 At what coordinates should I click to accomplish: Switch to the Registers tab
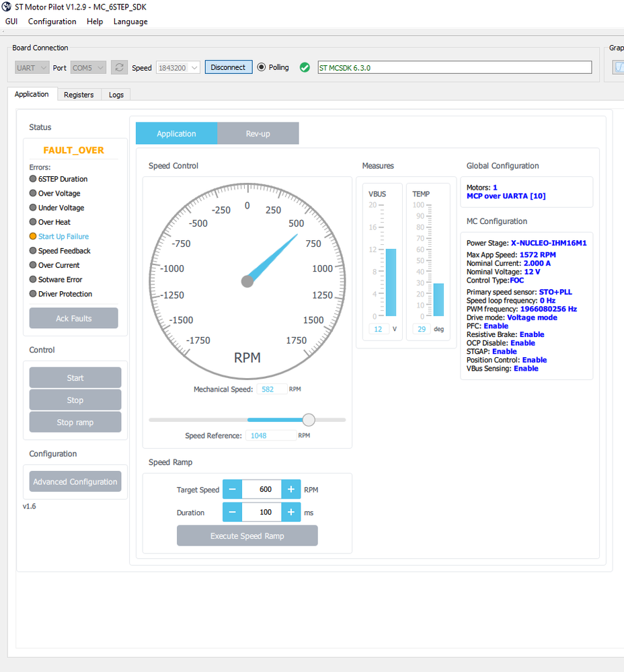(x=79, y=95)
